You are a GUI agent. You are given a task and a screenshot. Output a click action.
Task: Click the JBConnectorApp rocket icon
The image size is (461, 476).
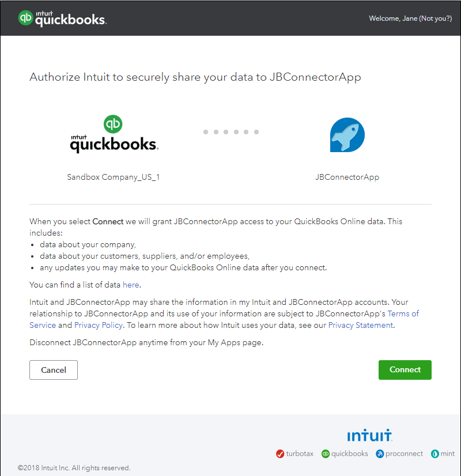(347, 135)
